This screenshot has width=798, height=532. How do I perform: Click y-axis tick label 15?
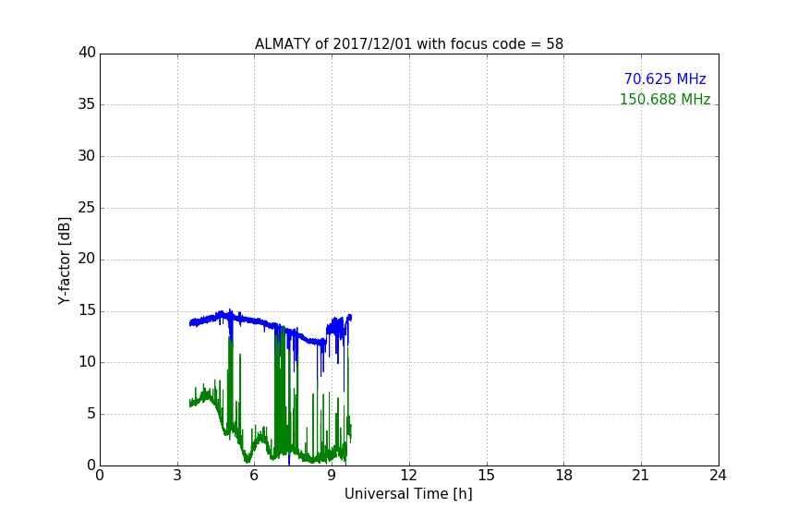tap(87, 310)
